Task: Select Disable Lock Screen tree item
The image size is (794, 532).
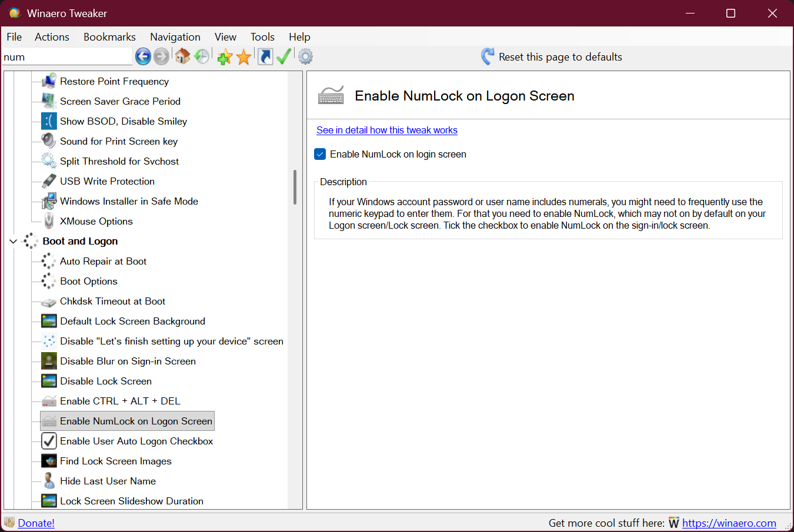Action: point(106,381)
